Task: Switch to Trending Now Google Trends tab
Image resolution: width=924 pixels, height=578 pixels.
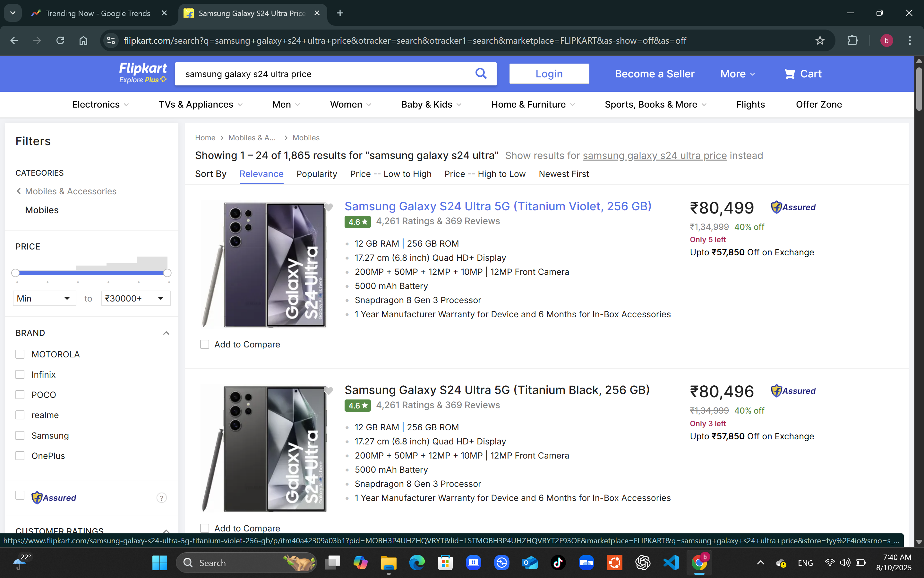Action: pyautogui.click(x=98, y=13)
